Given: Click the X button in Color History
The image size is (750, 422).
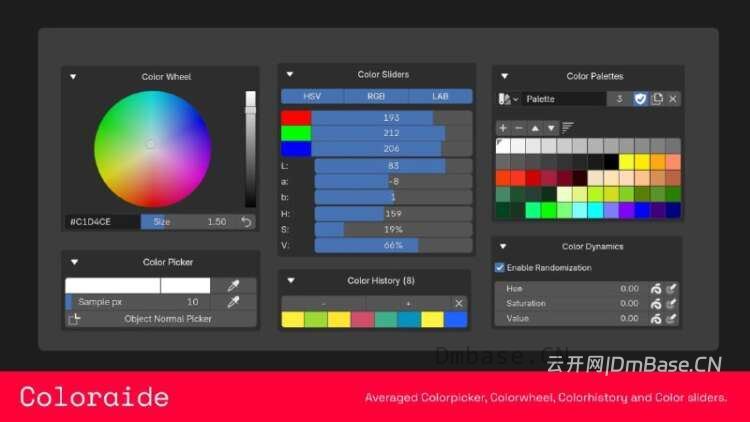Looking at the screenshot, I should pyautogui.click(x=459, y=303).
